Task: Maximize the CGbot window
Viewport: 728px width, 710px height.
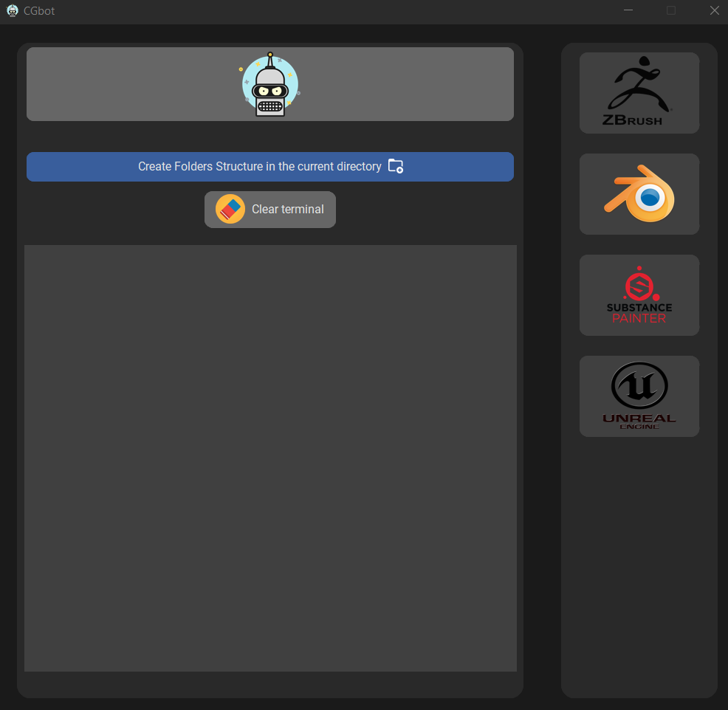Action: (x=671, y=10)
